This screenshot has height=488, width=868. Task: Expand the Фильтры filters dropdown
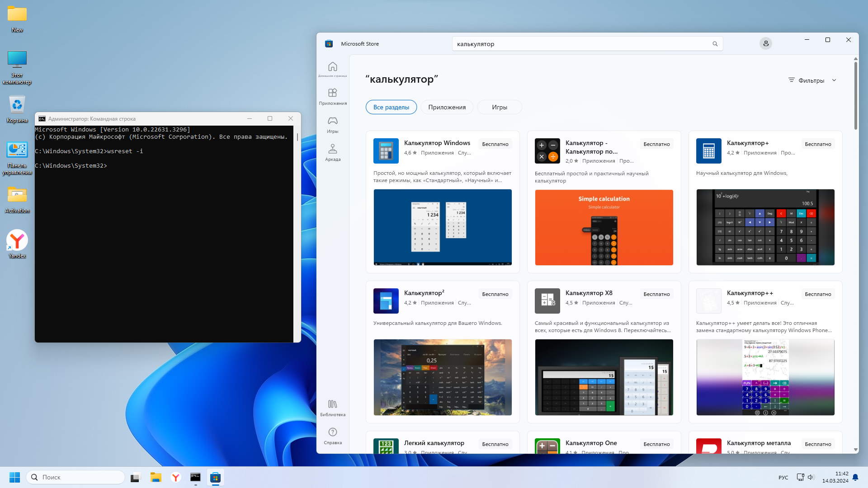[812, 80]
